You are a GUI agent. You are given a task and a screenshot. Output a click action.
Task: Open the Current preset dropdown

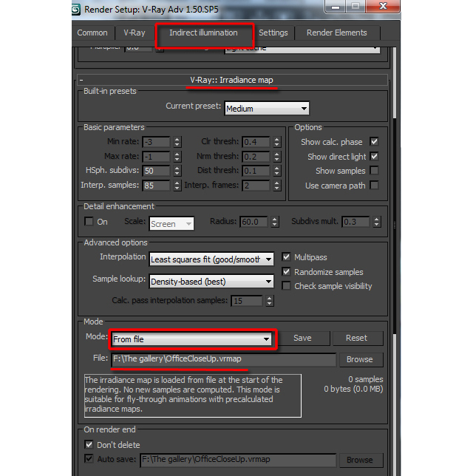pyautogui.click(x=267, y=109)
